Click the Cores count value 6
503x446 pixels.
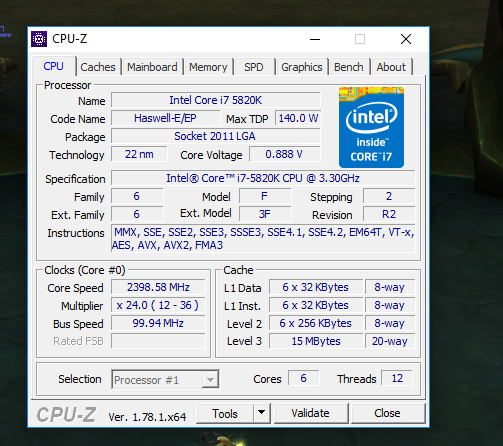pyautogui.click(x=303, y=378)
